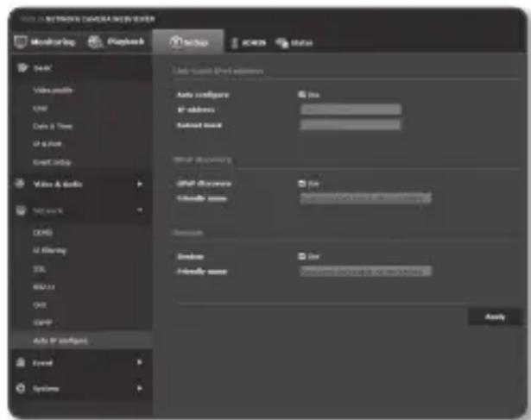Click the Event section icon
Screen dimensions: 531x420
tap(21, 362)
